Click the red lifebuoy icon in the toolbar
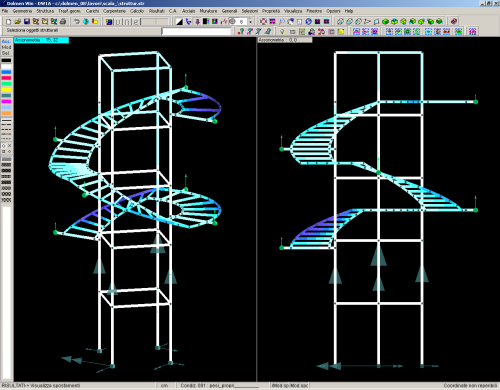 point(263,22)
